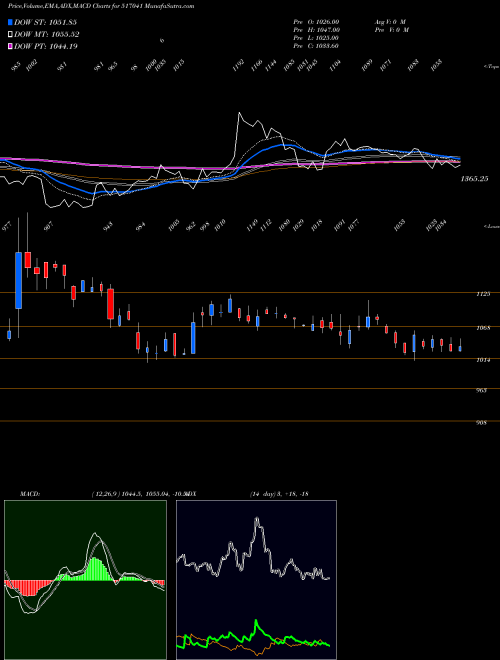Click the '<Lows' label at right edge
This screenshot has height=660, width=500.
(x=491, y=226)
